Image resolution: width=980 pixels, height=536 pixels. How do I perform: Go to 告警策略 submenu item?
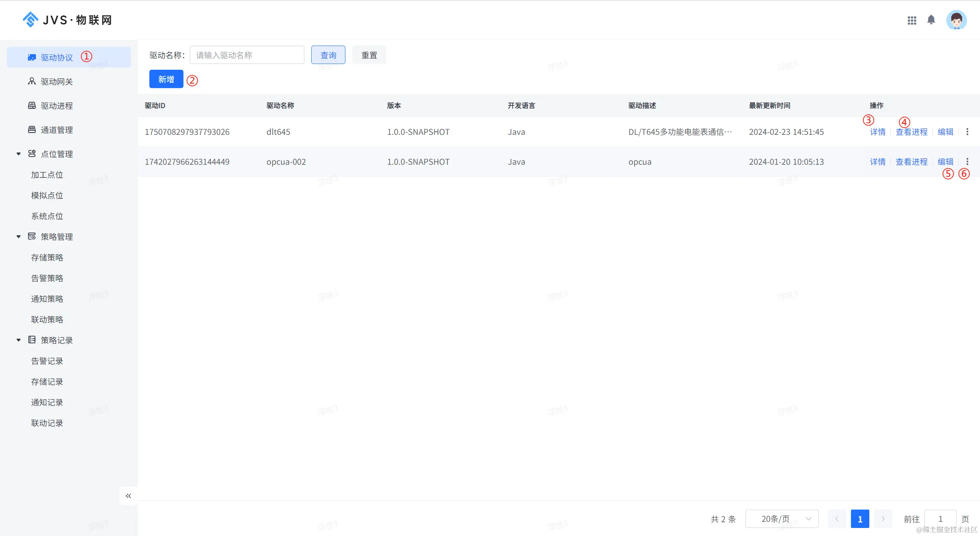(47, 278)
